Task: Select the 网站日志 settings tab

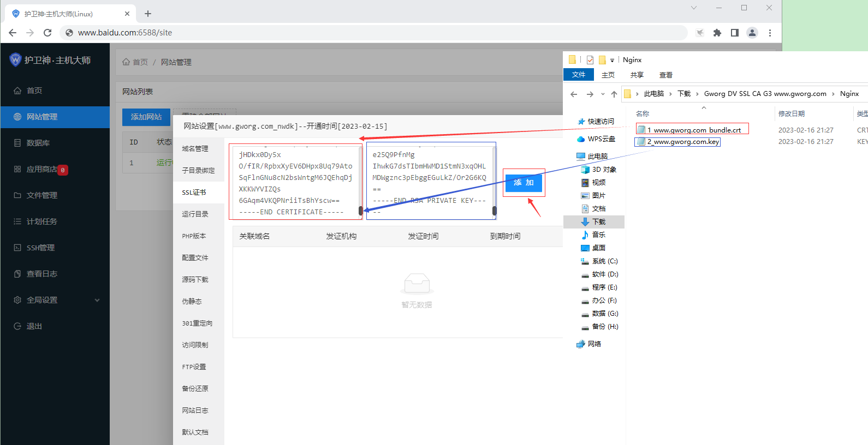Action: click(199, 410)
